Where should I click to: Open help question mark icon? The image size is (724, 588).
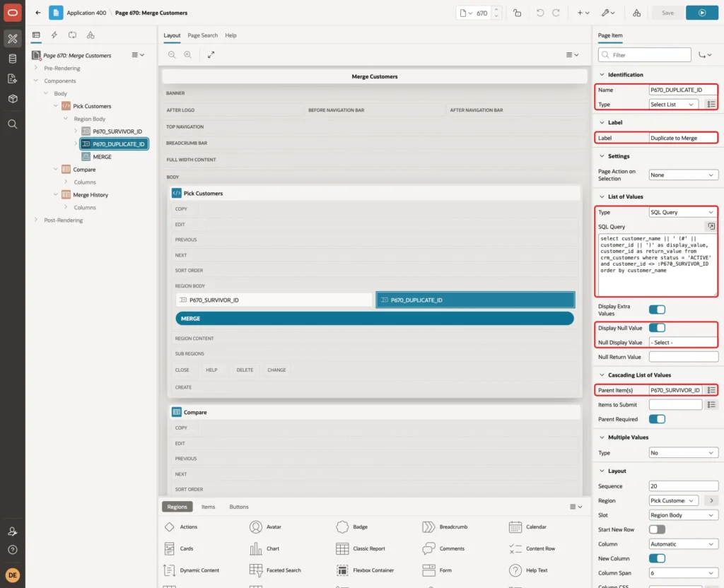tap(13, 550)
